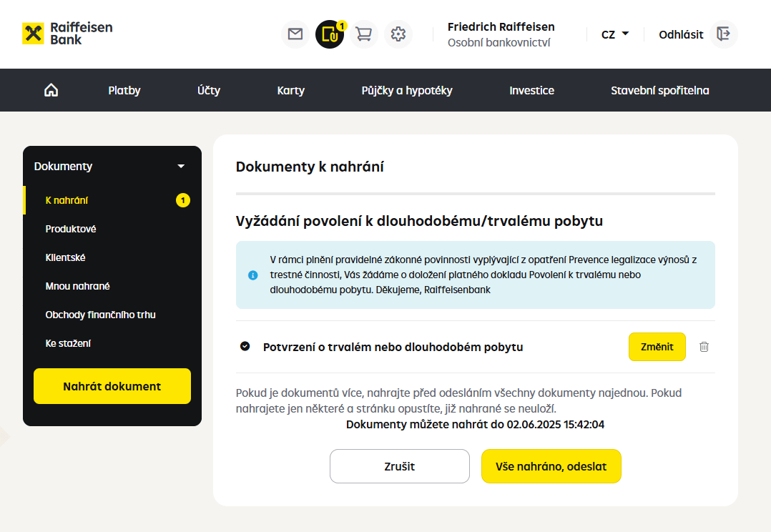The height and width of the screenshot is (532, 771).
Task: Delete the uploaded document with trash icon
Action: pyautogui.click(x=704, y=347)
